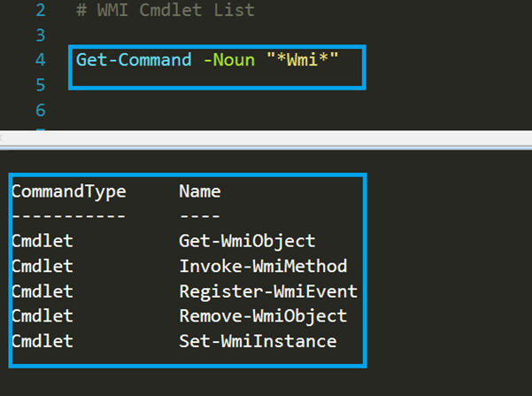This screenshot has height=396, width=532.
Task: Click line number 2 in gutter
Action: [x=41, y=11]
